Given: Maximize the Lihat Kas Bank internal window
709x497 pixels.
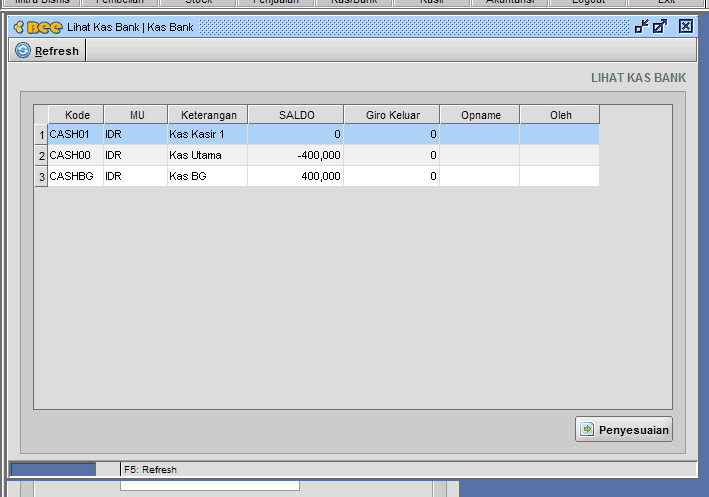Looking at the screenshot, I should pyautogui.click(x=660, y=27).
